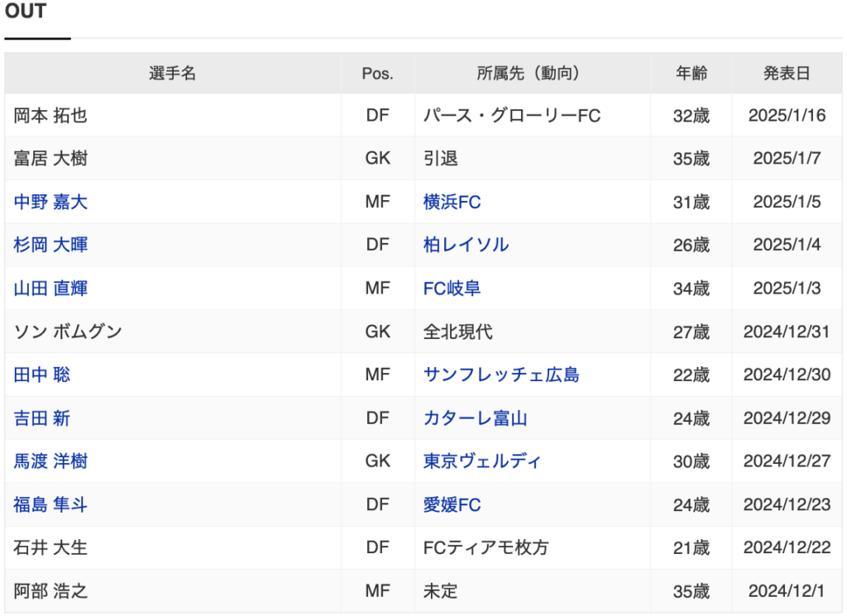847x616 pixels.
Task: Open the 柏レイソル club link
Action: coord(467,245)
